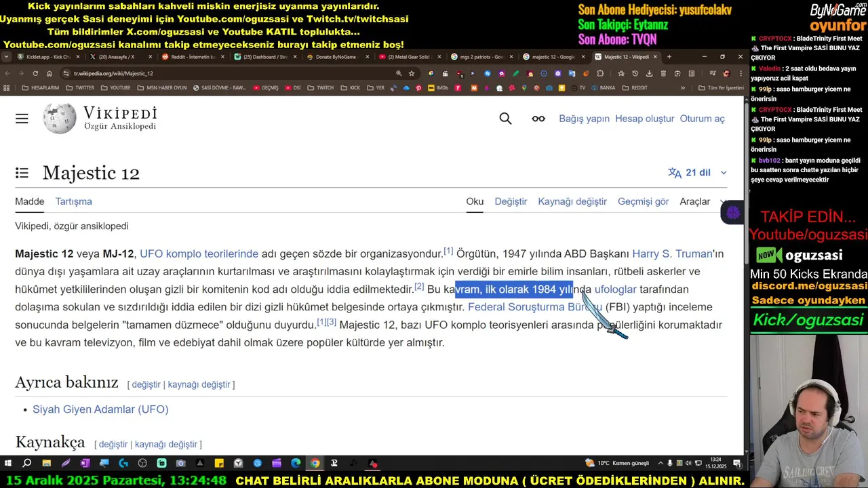
Task: Toggle the table of contents icon beside Majestic 12
Action: point(22,173)
